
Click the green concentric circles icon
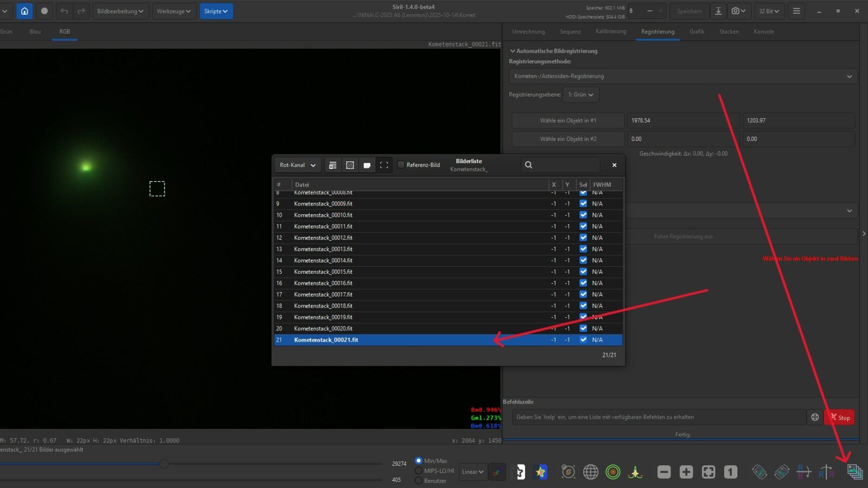point(613,472)
